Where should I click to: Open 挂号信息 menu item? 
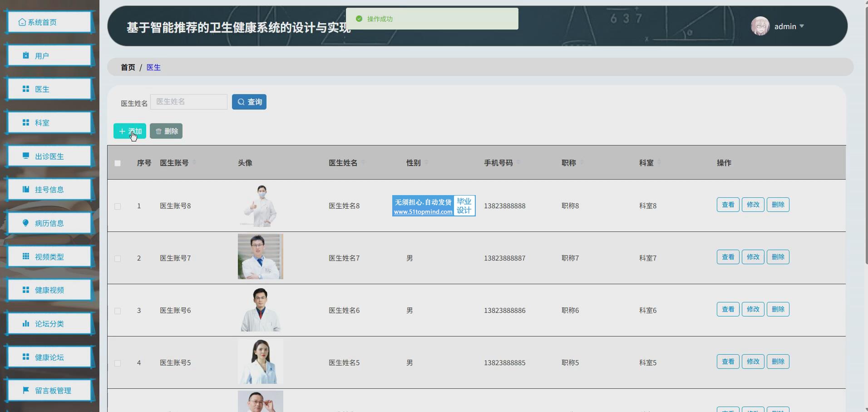(x=49, y=189)
